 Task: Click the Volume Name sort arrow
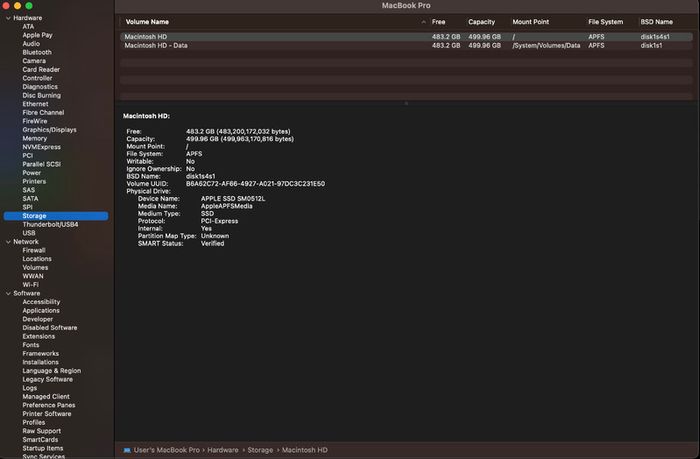[x=423, y=22]
